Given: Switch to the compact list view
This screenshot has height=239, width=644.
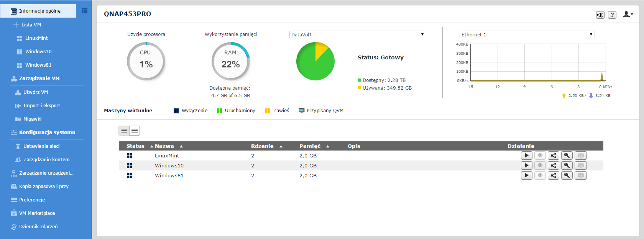Looking at the screenshot, I should pos(135,131).
